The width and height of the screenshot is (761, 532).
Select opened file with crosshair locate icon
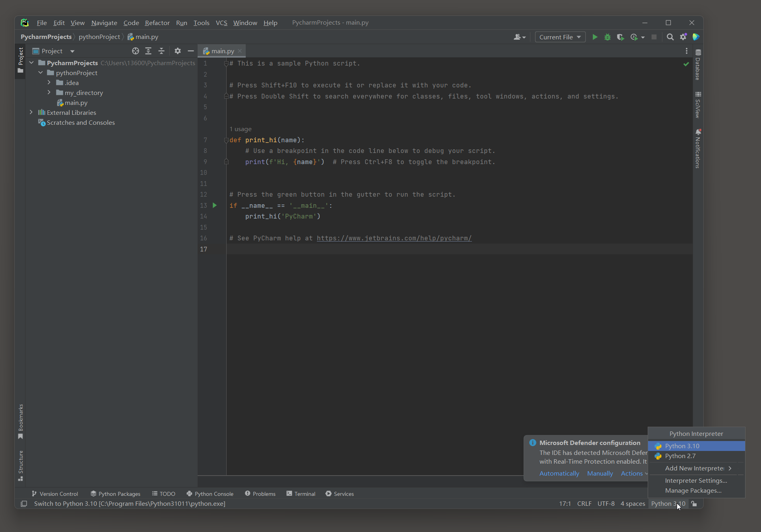[x=136, y=51]
